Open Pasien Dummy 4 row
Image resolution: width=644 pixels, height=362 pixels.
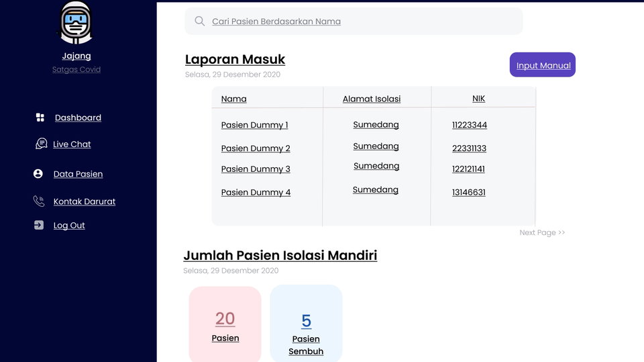tap(256, 193)
